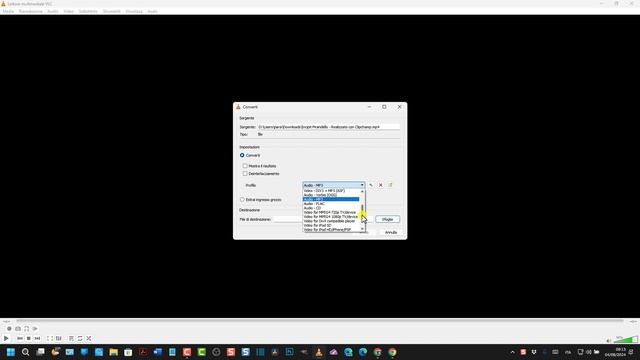Click profile list scrollbar up arrow
This screenshot has width=640, height=360.
[x=362, y=191]
